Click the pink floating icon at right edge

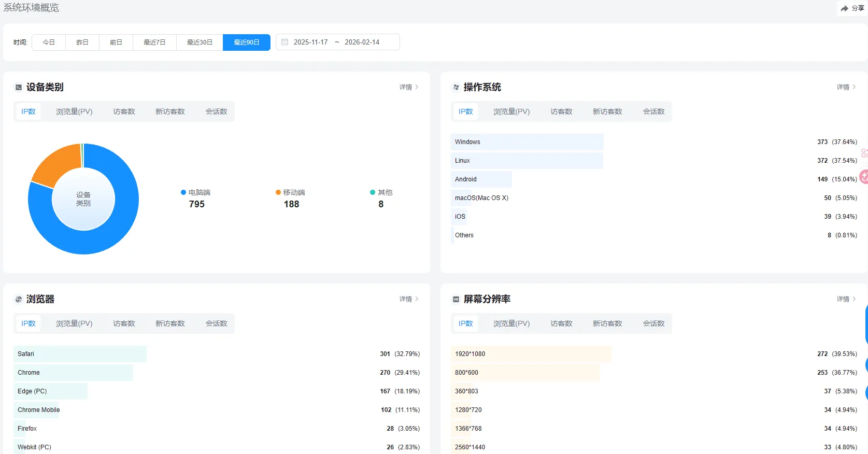pos(864,177)
